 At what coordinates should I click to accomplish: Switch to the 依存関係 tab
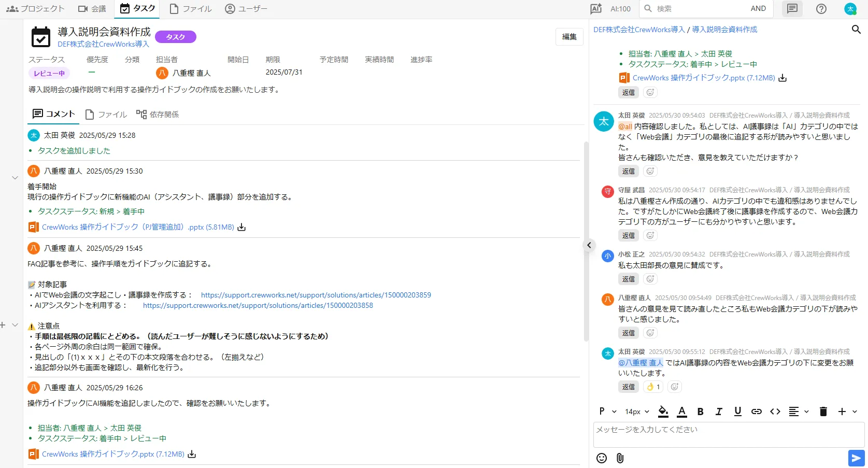coord(158,115)
